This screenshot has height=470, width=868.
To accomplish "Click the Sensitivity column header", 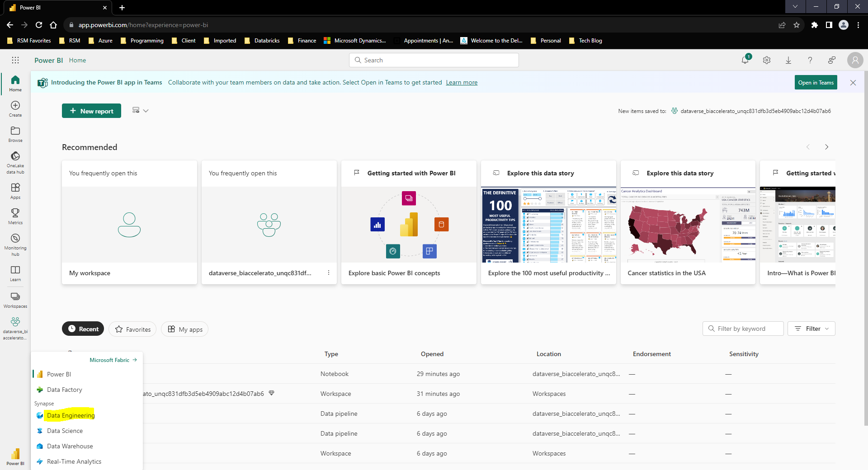I will (x=744, y=354).
